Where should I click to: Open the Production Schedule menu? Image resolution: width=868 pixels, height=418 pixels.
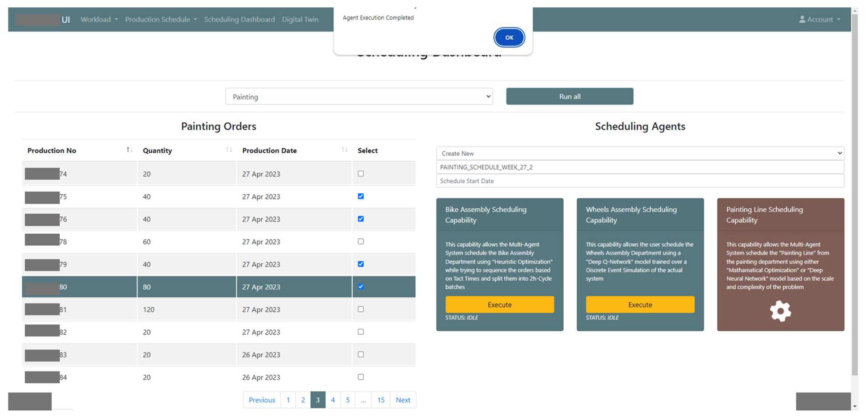point(161,20)
